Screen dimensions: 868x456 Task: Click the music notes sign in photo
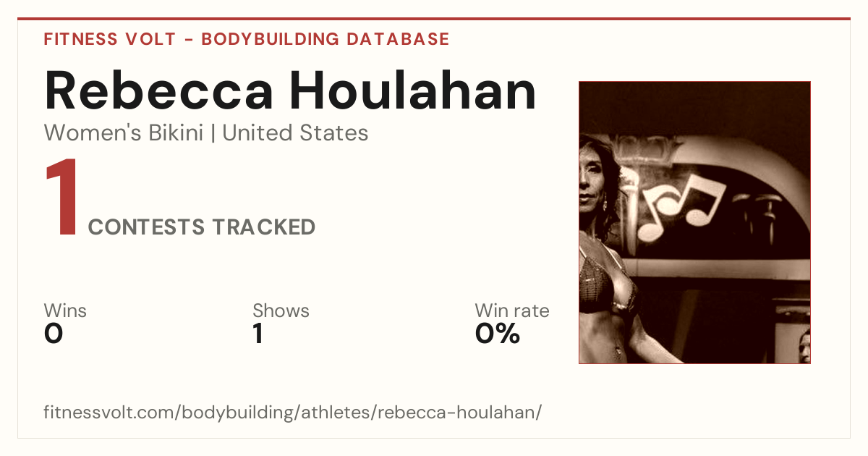coord(684,205)
